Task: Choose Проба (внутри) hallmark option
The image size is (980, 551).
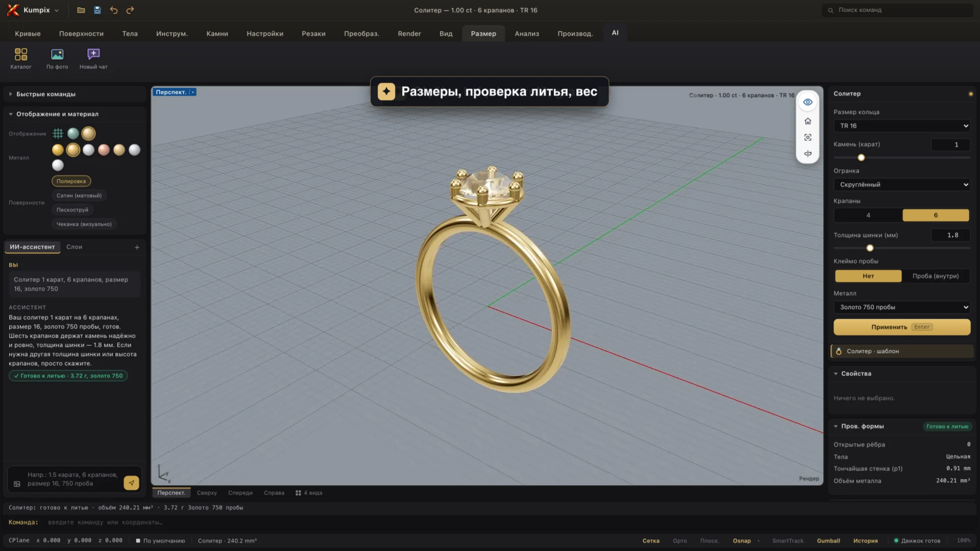Action: point(935,276)
